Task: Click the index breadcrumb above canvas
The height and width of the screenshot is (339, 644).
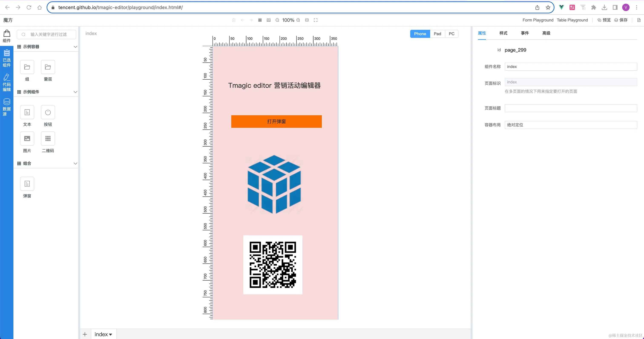Action: click(91, 33)
